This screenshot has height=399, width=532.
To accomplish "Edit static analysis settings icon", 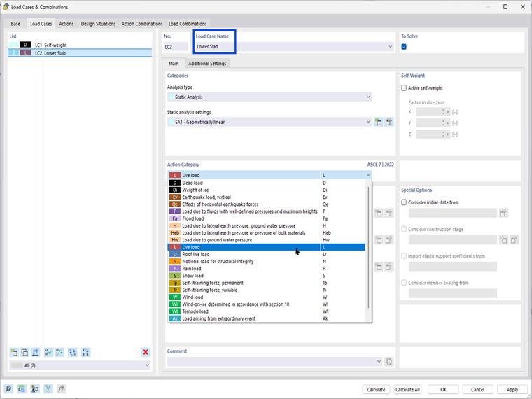I will 388,122.
